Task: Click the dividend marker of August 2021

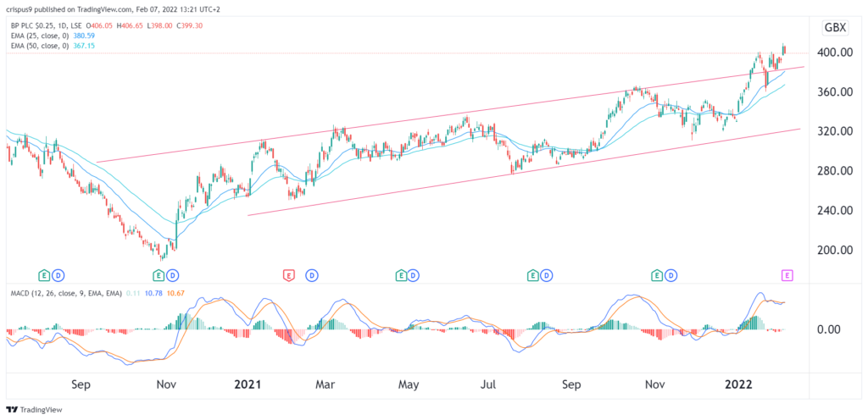Action: [547, 274]
